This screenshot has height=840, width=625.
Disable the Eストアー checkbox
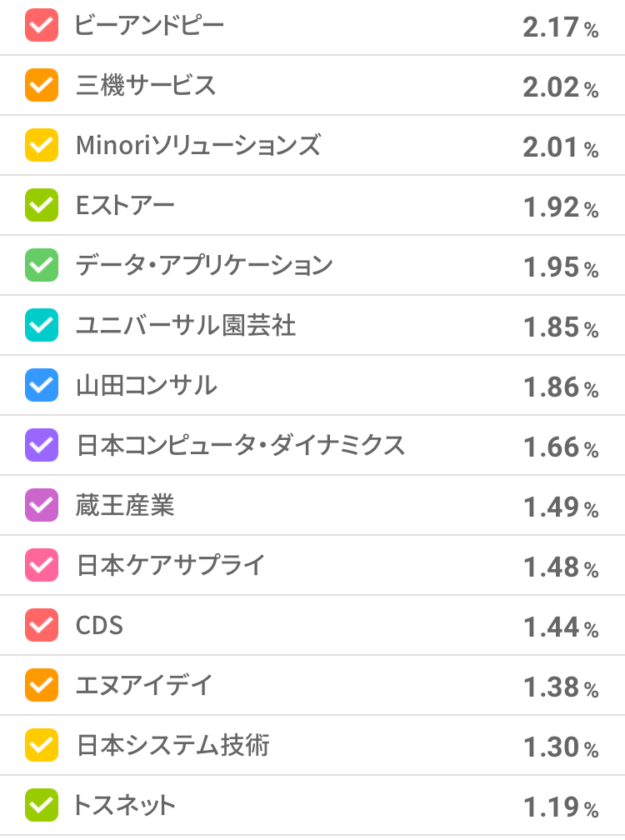click(42, 205)
